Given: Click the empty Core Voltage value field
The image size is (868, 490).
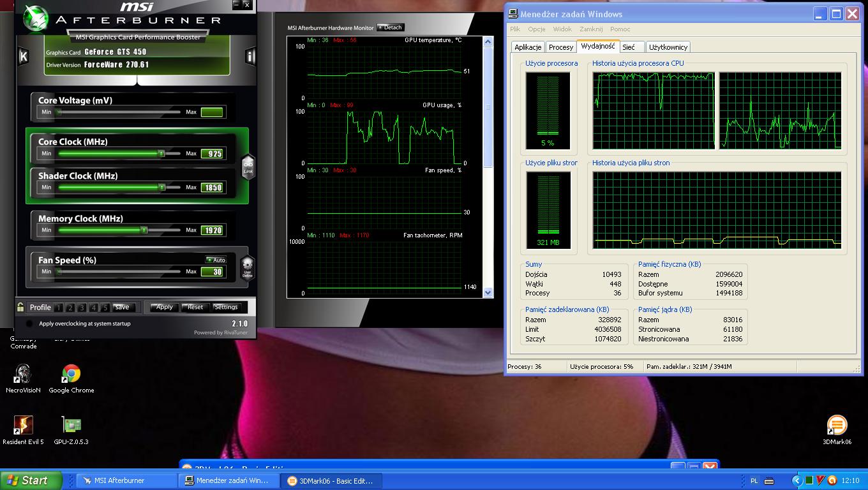Looking at the screenshot, I should (212, 112).
